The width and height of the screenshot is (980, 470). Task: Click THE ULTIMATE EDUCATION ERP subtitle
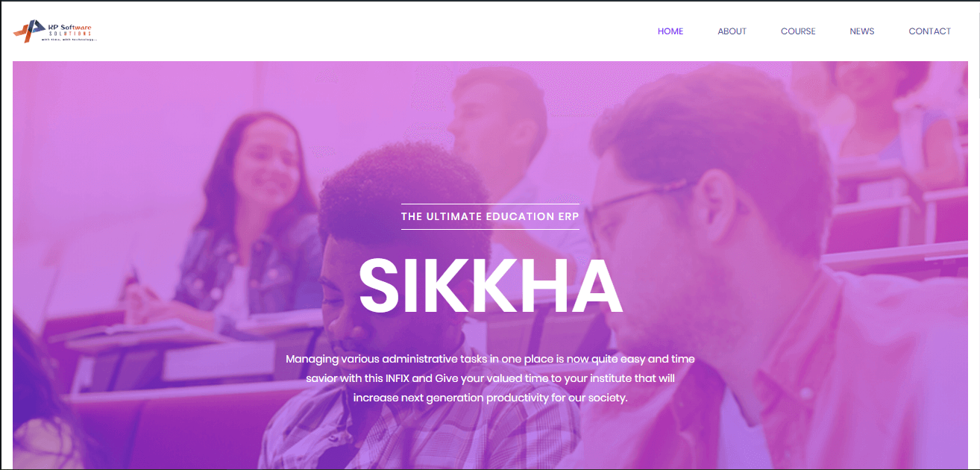pos(490,216)
